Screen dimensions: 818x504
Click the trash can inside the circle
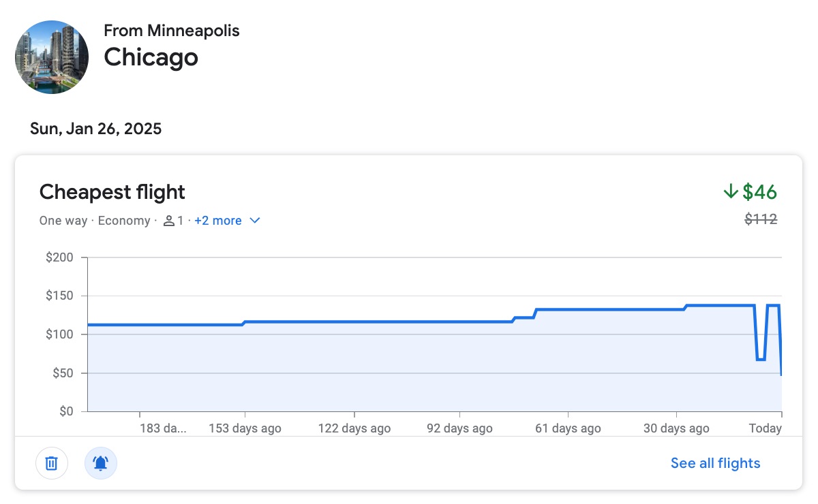click(x=52, y=462)
